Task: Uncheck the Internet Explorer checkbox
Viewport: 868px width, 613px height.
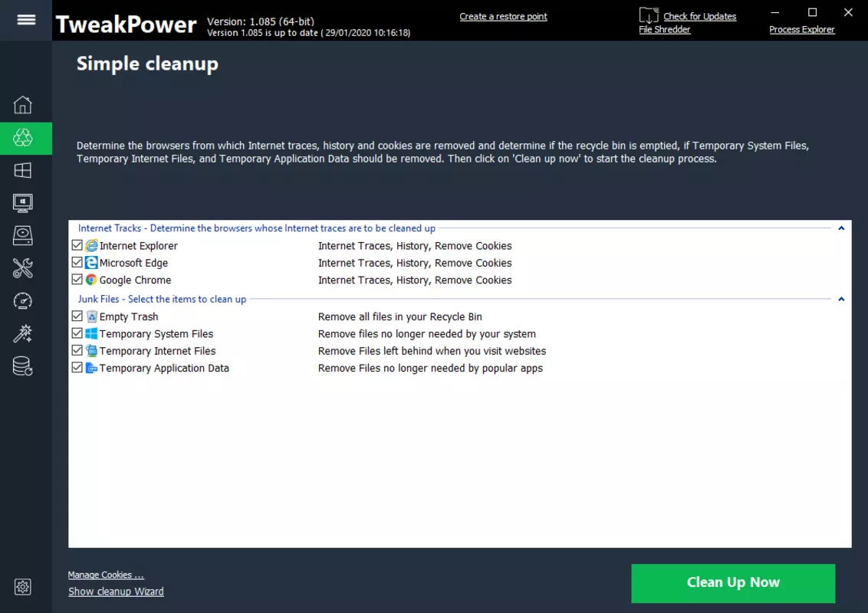Action: [x=77, y=245]
